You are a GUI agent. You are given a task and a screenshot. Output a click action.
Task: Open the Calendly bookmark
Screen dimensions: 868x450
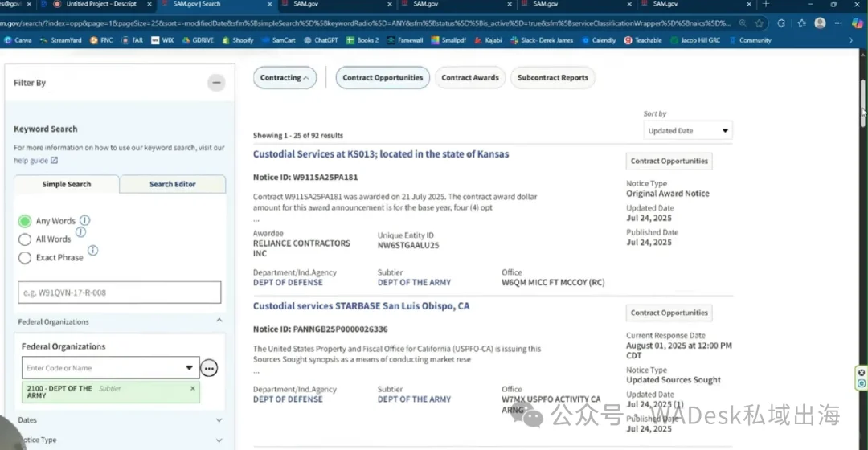coord(599,40)
